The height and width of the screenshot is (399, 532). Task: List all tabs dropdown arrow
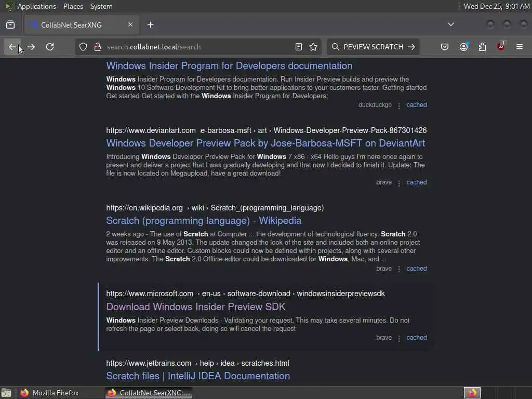(451, 24)
